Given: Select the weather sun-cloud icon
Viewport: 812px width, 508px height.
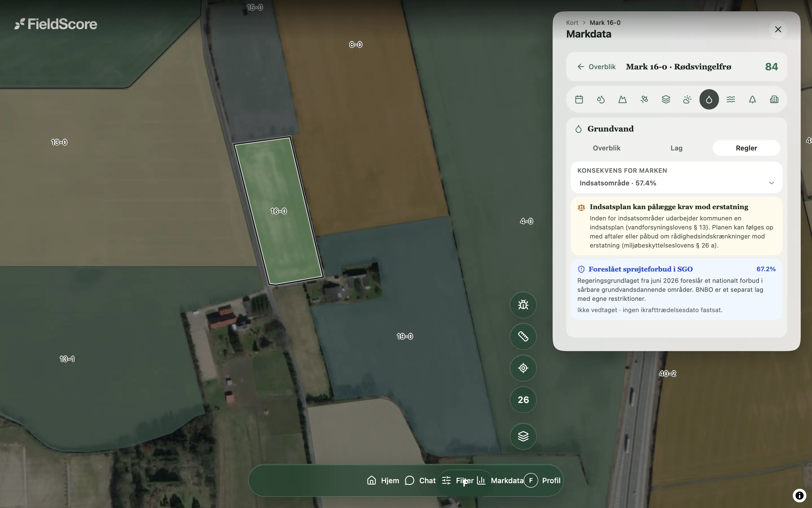Looking at the screenshot, I should pyautogui.click(x=687, y=99).
